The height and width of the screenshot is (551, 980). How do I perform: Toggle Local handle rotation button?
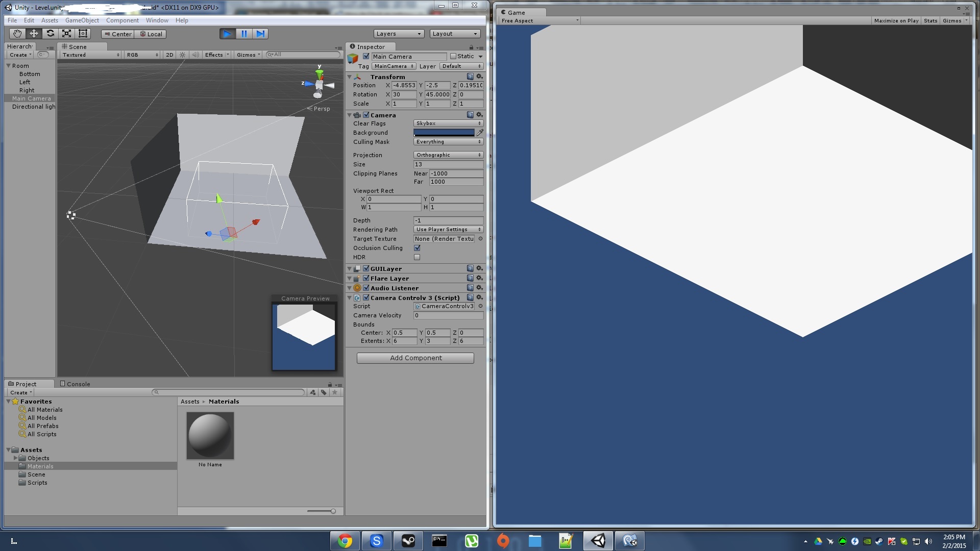[x=151, y=34]
